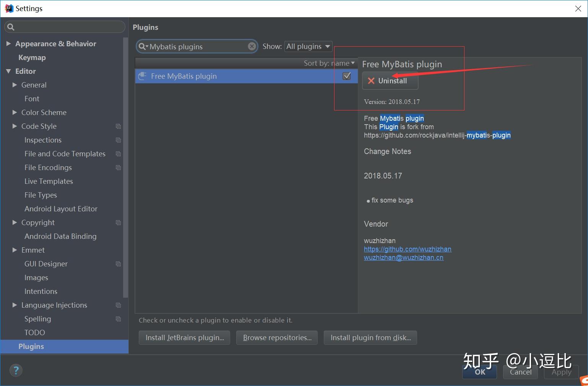
Task: Click the Change Notes heading
Action: coord(387,151)
